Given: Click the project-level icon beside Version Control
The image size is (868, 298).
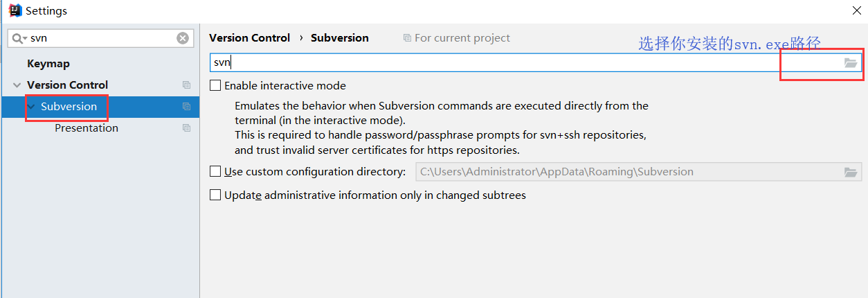Looking at the screenshot, I should [x=186, y=85].
